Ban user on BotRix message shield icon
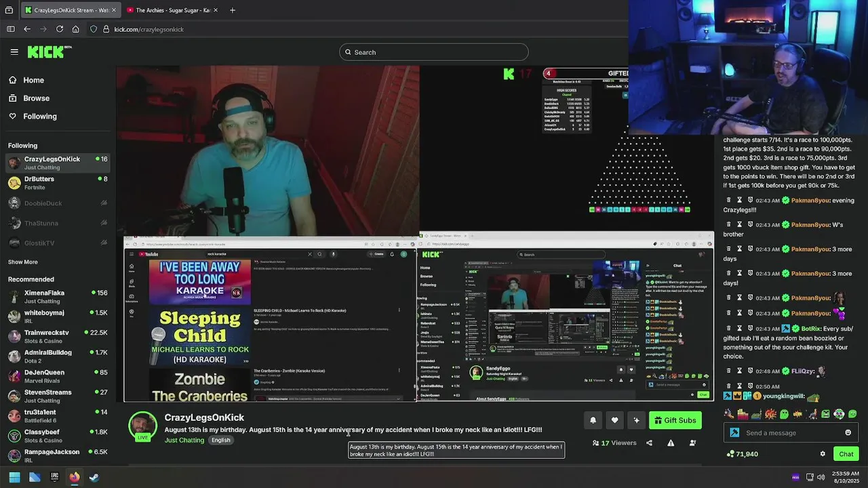Viewport: 868px width, 488px height. pyautogui.click(x=751, y=328)
